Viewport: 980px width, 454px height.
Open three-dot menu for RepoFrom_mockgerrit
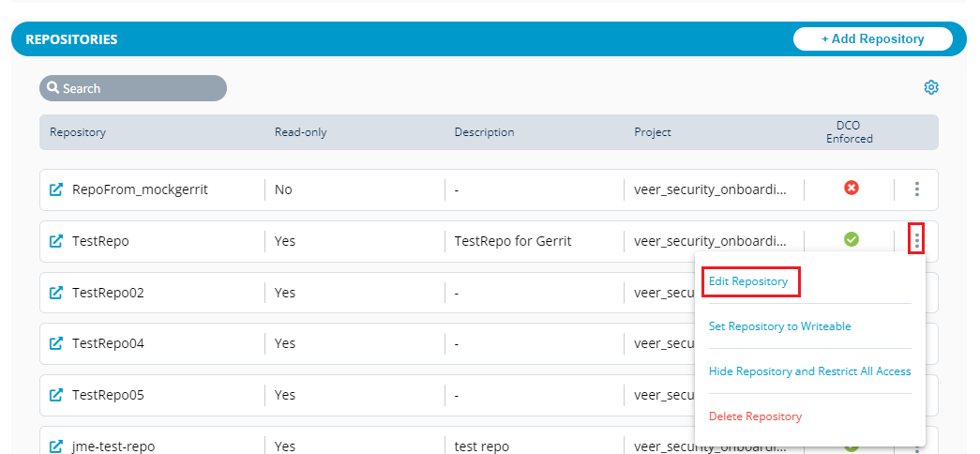click(916, 189)
